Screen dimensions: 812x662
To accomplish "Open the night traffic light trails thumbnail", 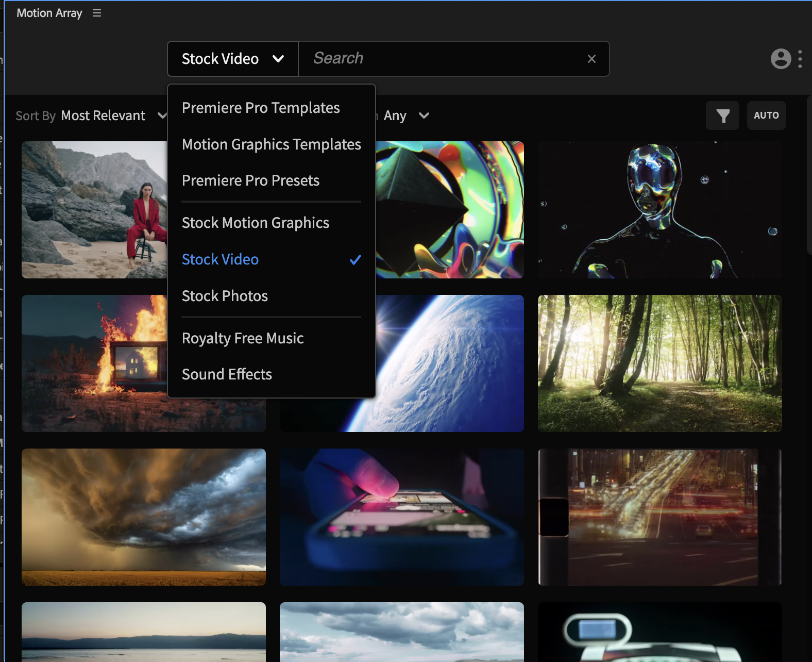I will pos(660,517).
